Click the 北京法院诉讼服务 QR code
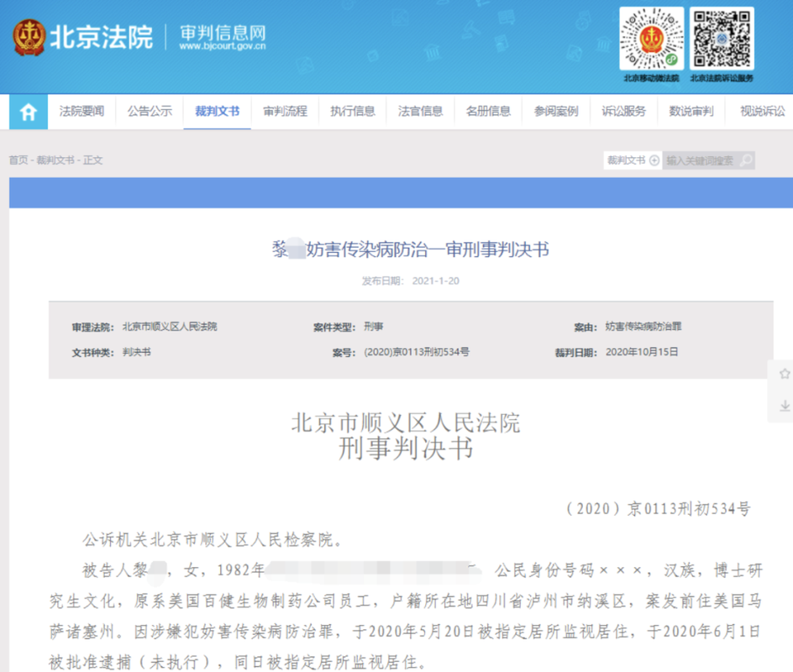 [722, 39]
